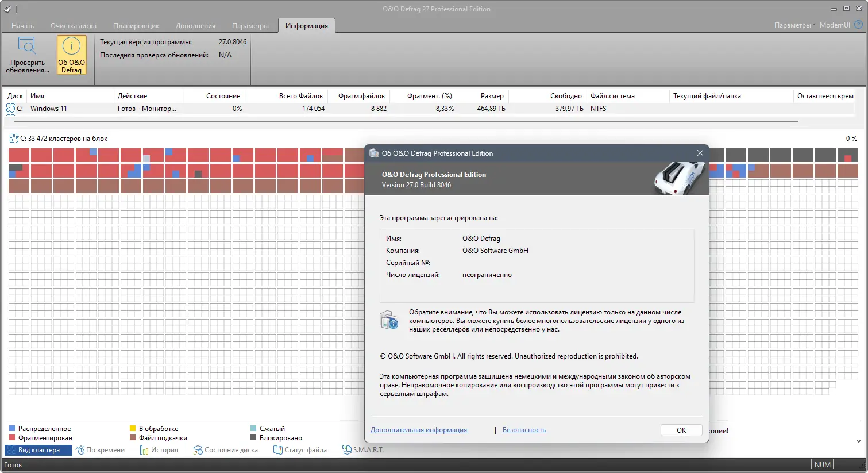The image size is (868, 473).
Task: Click OK in the about dialog
Action: [x=681, y=430]
